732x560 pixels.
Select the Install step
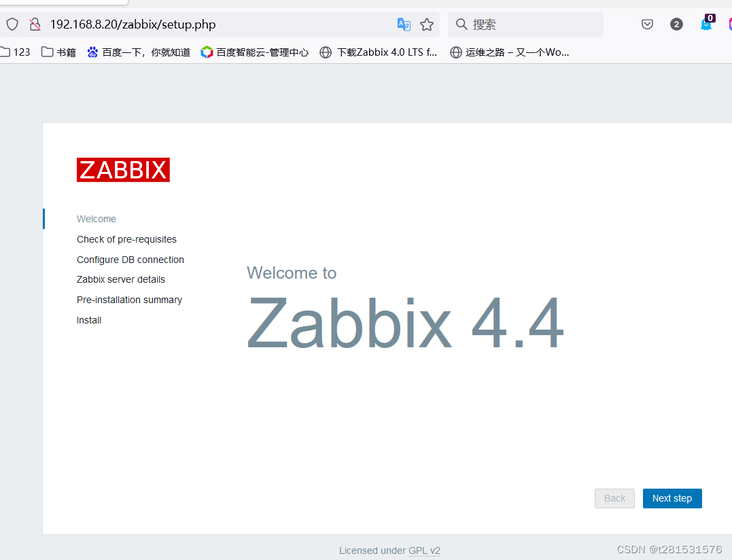coord(89,320)
